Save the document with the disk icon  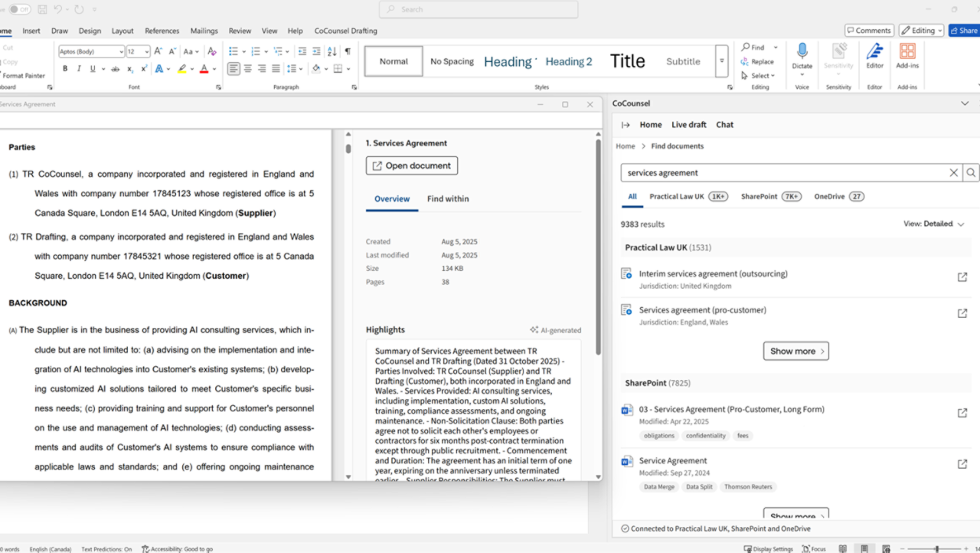tap(41, 9)
